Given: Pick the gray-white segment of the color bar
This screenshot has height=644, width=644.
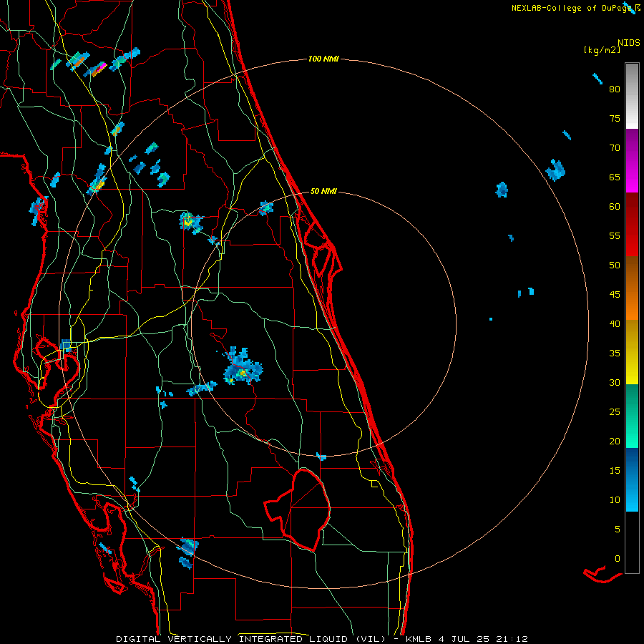Looking at the screenshot, I should pos(632,96).
